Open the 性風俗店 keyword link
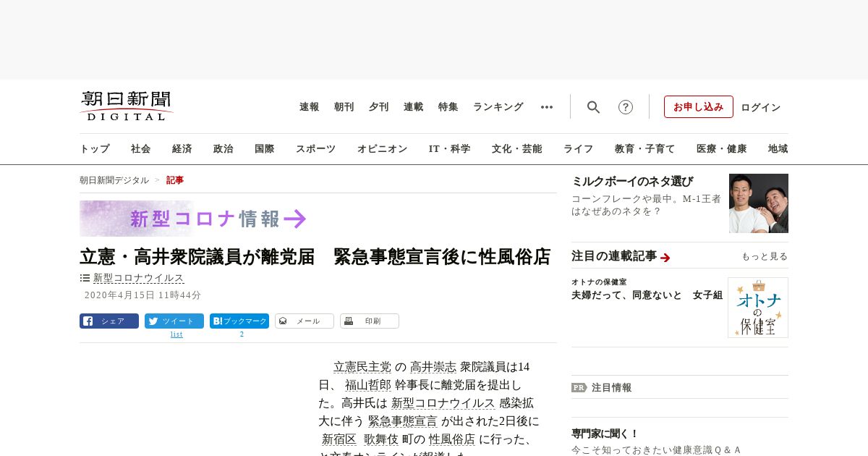Viewport: 868px width, 456px height. pos(452,439)
